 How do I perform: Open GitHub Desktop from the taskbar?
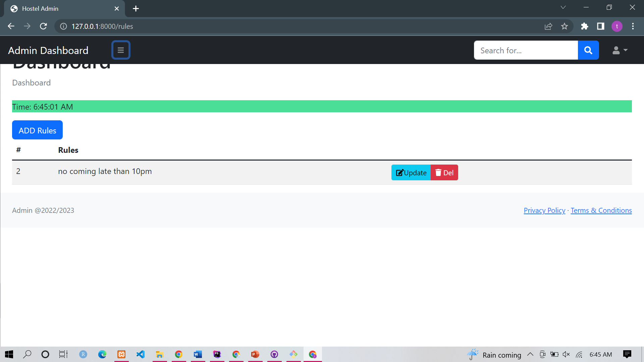click(x=274, y=354)
